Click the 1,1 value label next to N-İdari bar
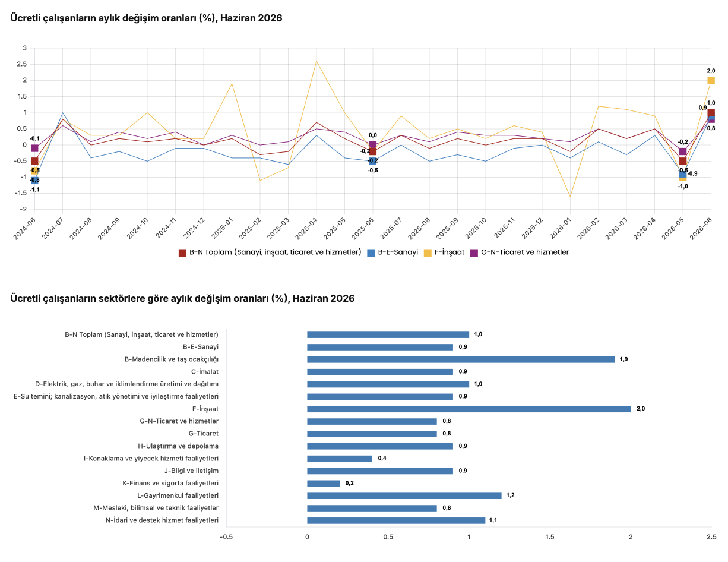This screenshot has width=728, height=562. pyautogui.click(x=493, y=520)
